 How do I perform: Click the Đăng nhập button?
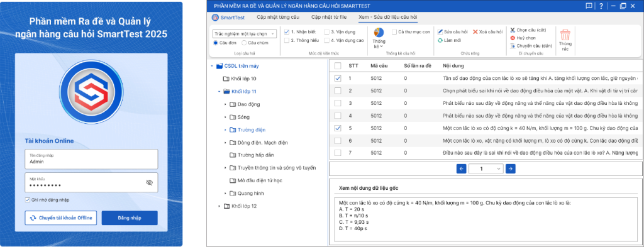click(130, 218)
